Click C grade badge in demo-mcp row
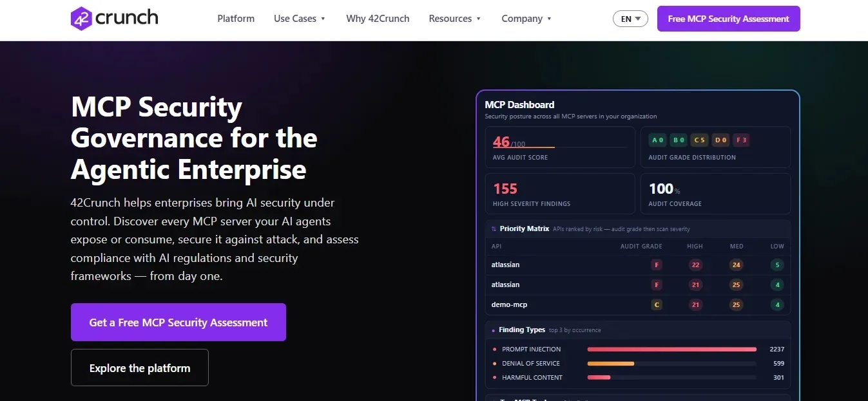Image resolution: width=868 pixels, height=401 pixels. click(x=657, y=304)
